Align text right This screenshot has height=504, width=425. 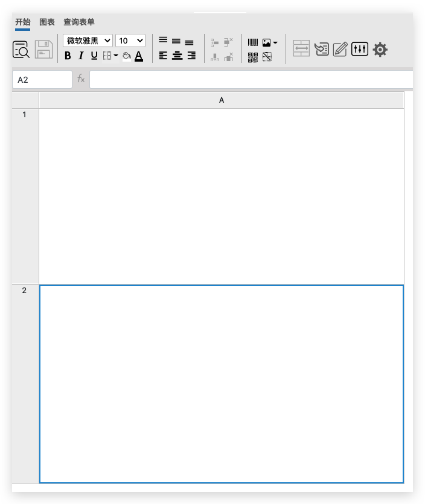pyautogui.click(x=191, y=56)
